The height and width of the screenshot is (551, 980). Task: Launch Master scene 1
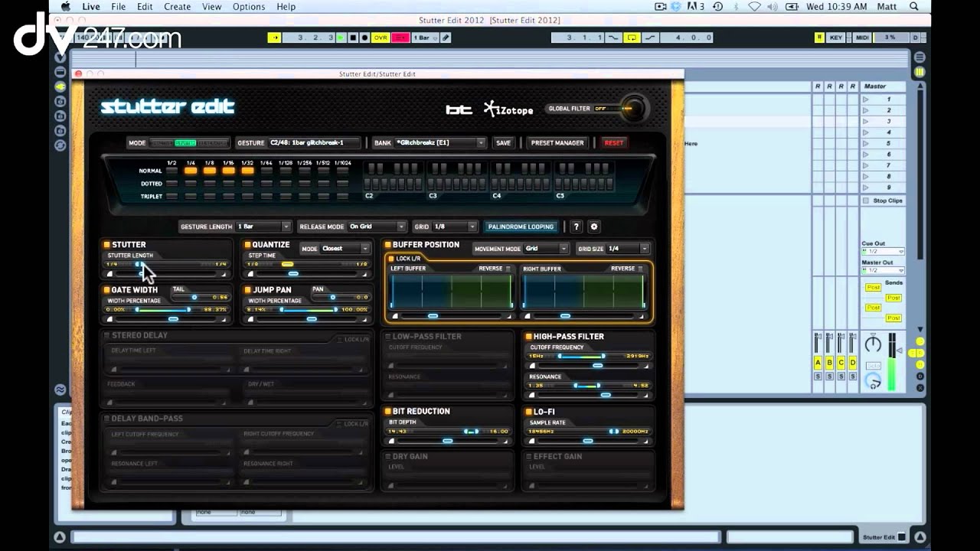pyautogui.click(x=866, y=99)
